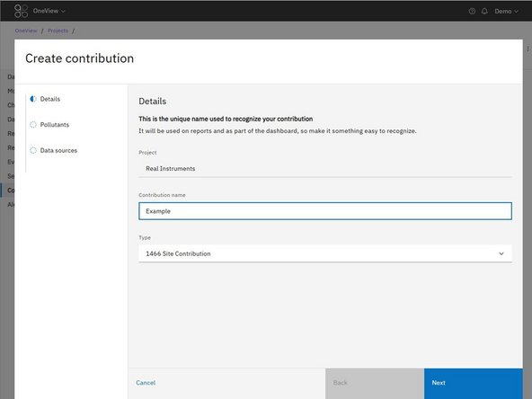
Task: Expand the Type dropdown chevron
Action: [501, 253]
